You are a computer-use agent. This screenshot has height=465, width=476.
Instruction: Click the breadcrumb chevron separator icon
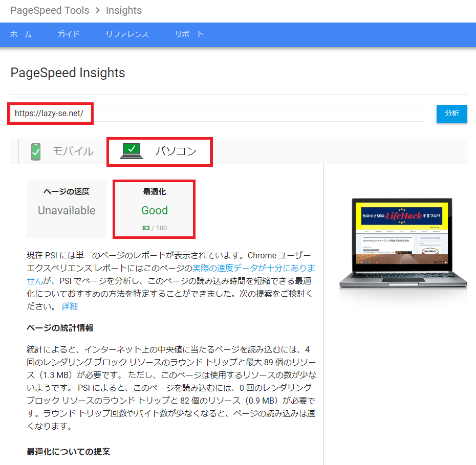[x=97, y=10]
